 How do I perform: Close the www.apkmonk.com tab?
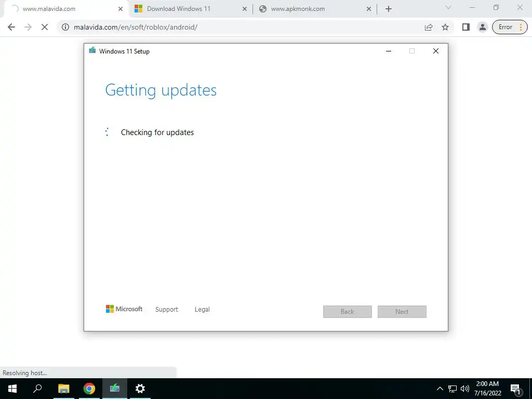click(369, 9)
